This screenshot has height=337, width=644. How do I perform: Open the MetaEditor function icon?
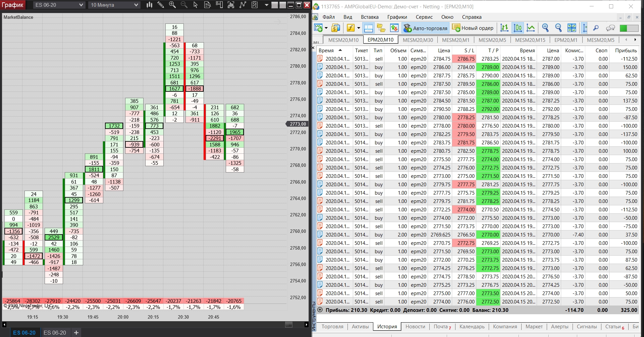pyautogui.click(x=351, y=28)
